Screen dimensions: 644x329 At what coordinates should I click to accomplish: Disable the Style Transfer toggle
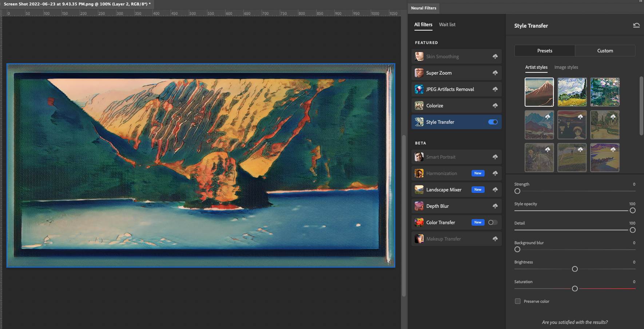[493, 122]
